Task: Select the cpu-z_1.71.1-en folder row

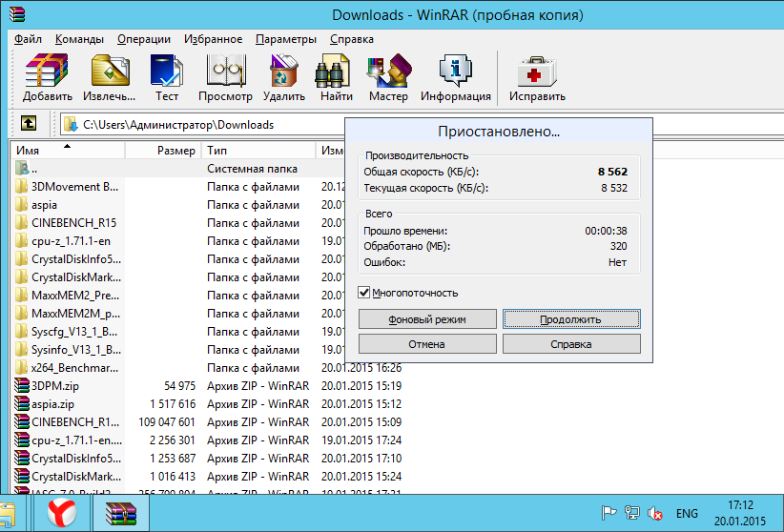Action: pos(179,241)
